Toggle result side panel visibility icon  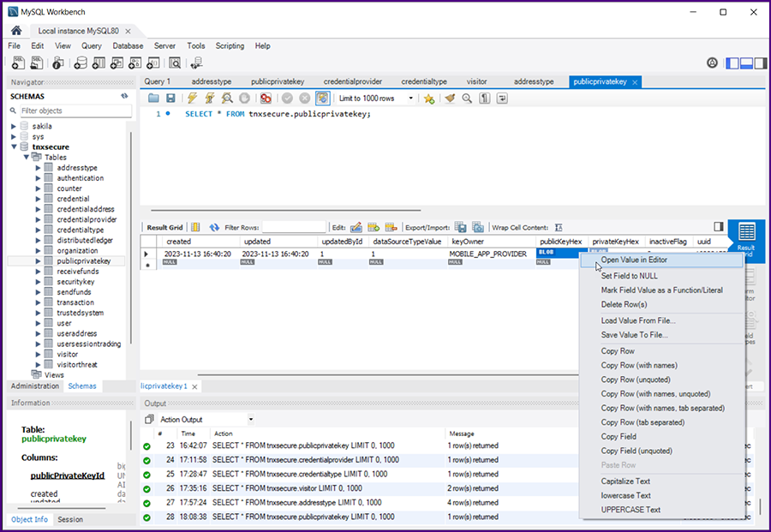click(x=719, y=227)
